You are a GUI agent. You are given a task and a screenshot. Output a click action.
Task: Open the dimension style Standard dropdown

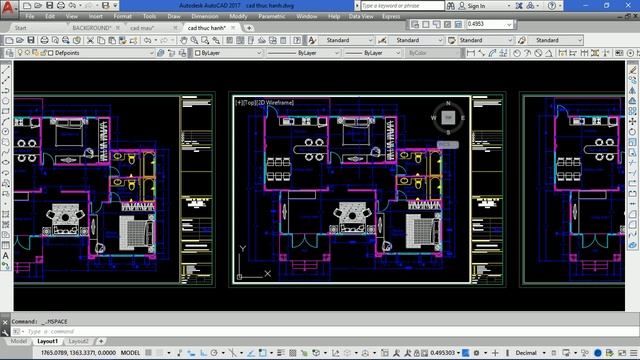pyautogui.click(x=440, y=40)
